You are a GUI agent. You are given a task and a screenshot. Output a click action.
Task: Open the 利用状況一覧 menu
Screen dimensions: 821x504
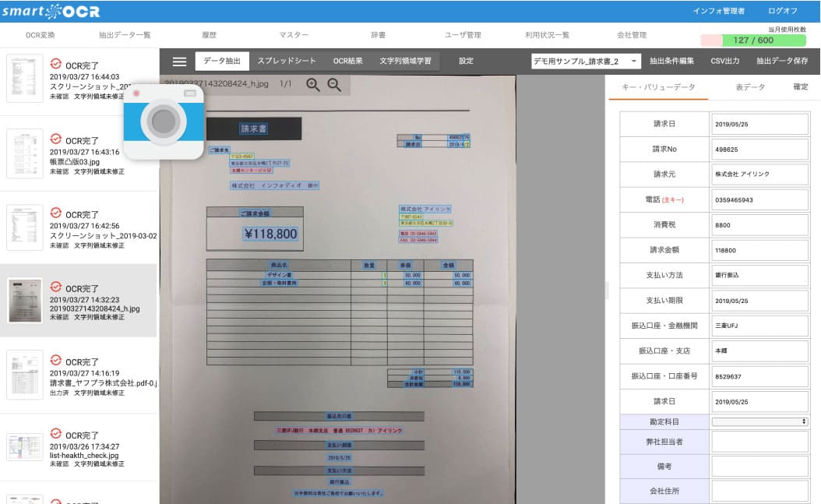tap(547, 35)
